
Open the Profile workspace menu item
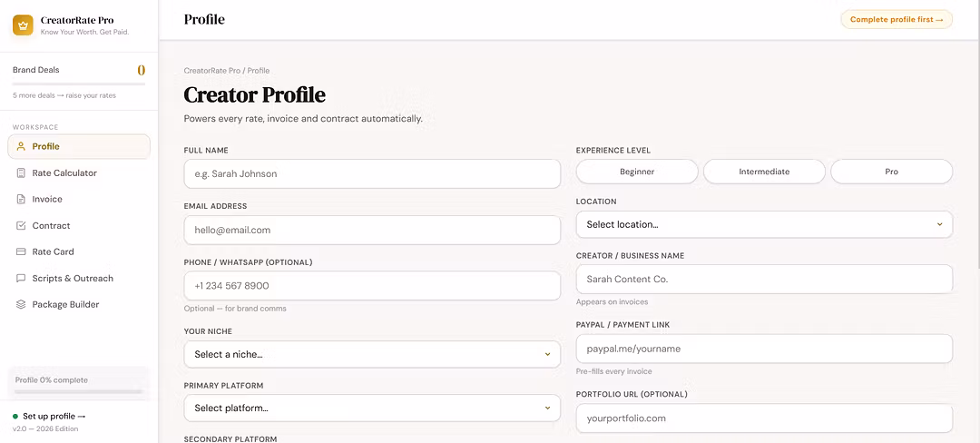pyautogui.click(x=79, y=146)
